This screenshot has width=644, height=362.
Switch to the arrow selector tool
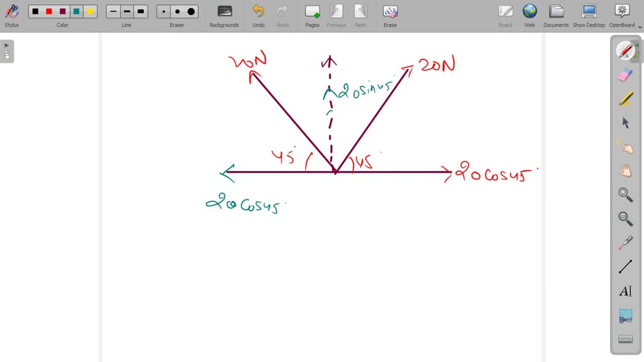[625, 123]
